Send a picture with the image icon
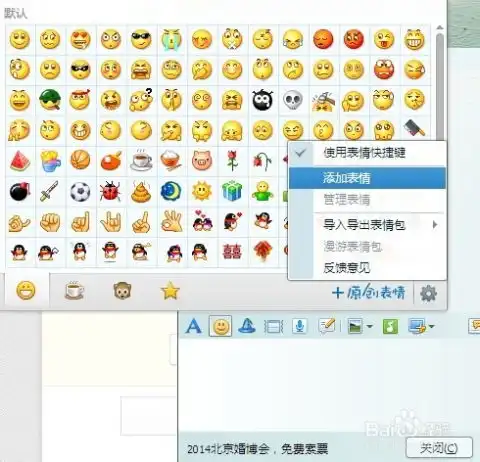The image size is (480, 462). [355, 326]
